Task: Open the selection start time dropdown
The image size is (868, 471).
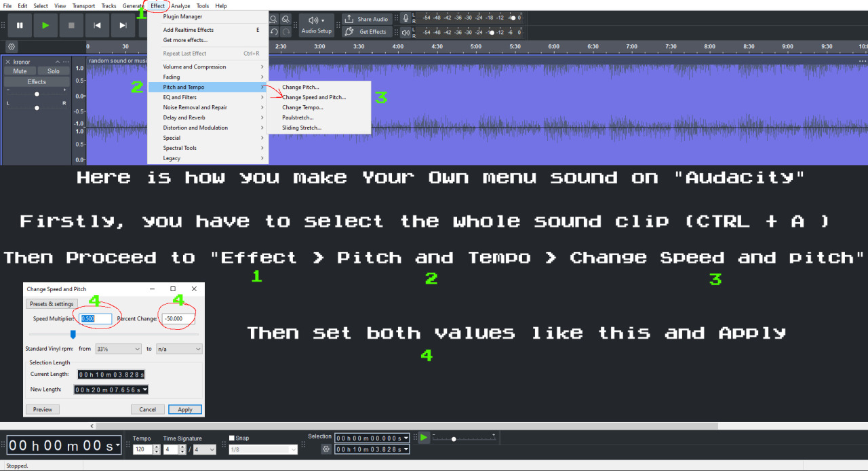Action: [406, 438]
